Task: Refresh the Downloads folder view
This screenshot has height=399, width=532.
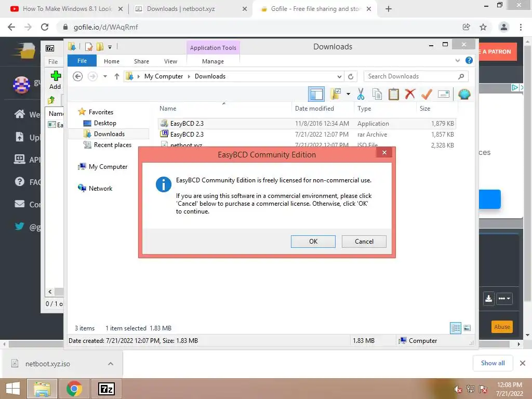Action: (351, 77)
